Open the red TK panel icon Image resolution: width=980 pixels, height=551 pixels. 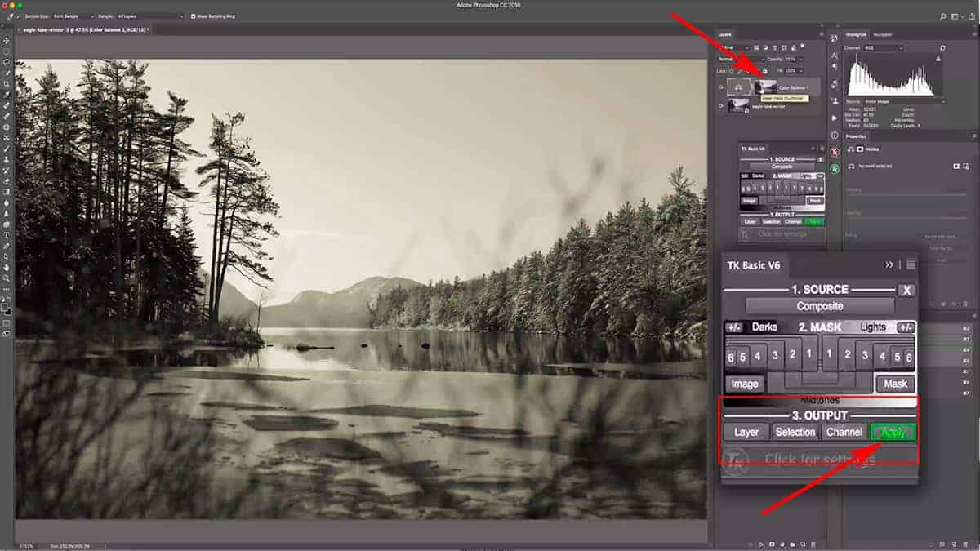835,152
